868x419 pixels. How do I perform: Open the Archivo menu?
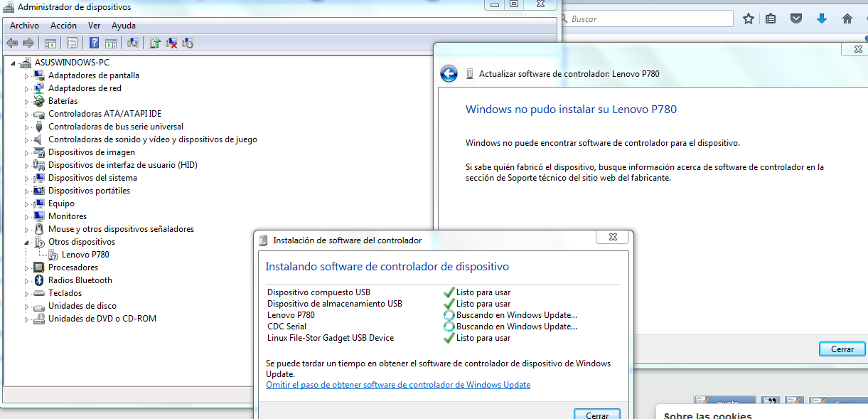pyautogui.click(x=24, y=26)
